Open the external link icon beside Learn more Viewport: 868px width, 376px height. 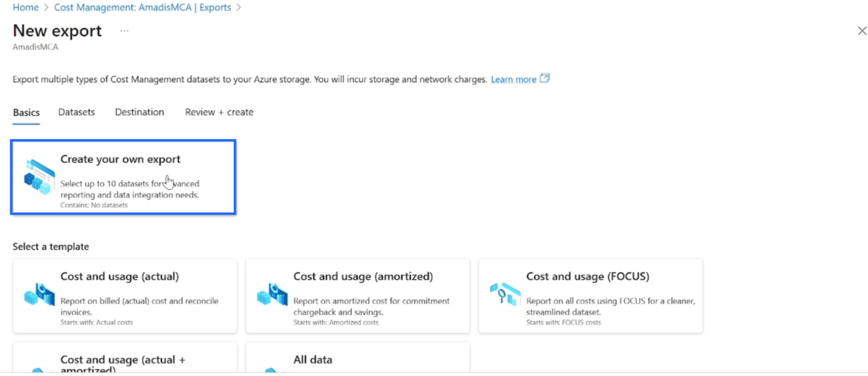545,78
